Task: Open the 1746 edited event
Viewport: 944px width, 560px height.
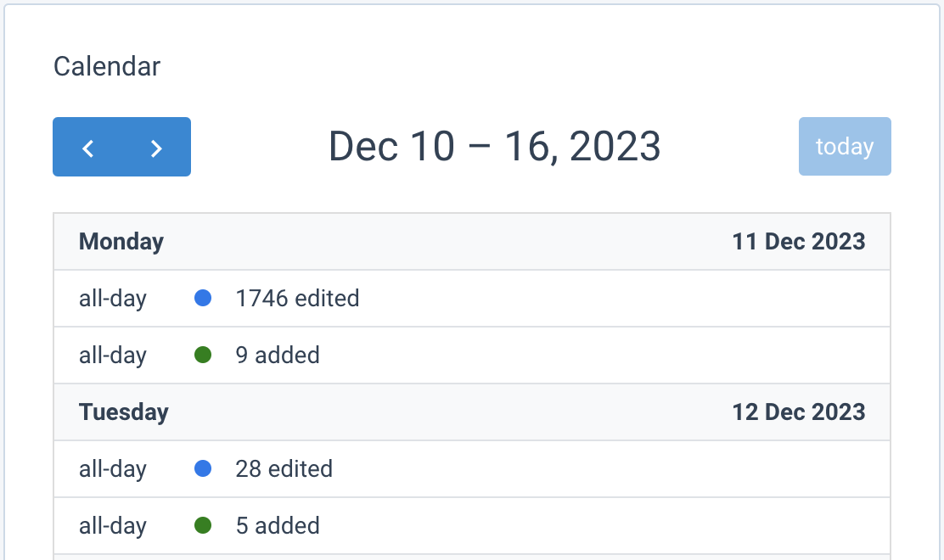Action: pyautogui.click(x=297, y=299)
